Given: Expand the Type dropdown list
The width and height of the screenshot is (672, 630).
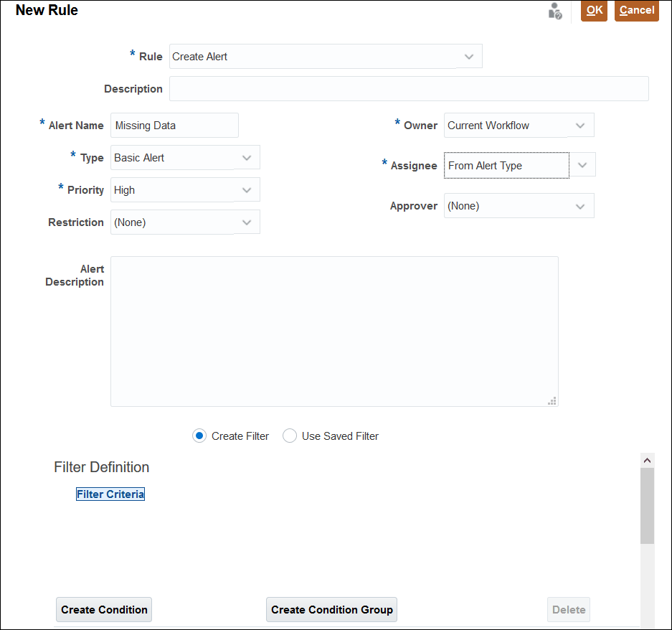Looking at the screenshot, I should (x=247, y=158).
